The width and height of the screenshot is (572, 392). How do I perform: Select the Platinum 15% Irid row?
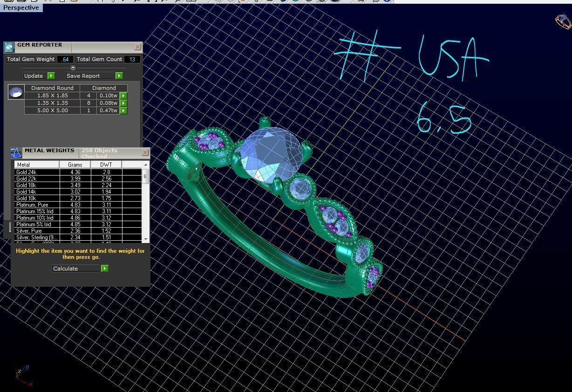pos(78,211)
